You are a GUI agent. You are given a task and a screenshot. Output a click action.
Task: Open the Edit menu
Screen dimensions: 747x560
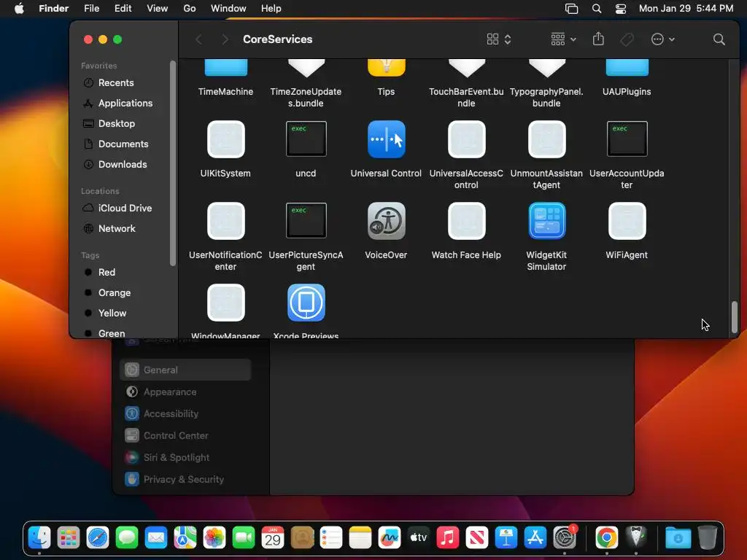pyautogui.click(x=123, y=9)
